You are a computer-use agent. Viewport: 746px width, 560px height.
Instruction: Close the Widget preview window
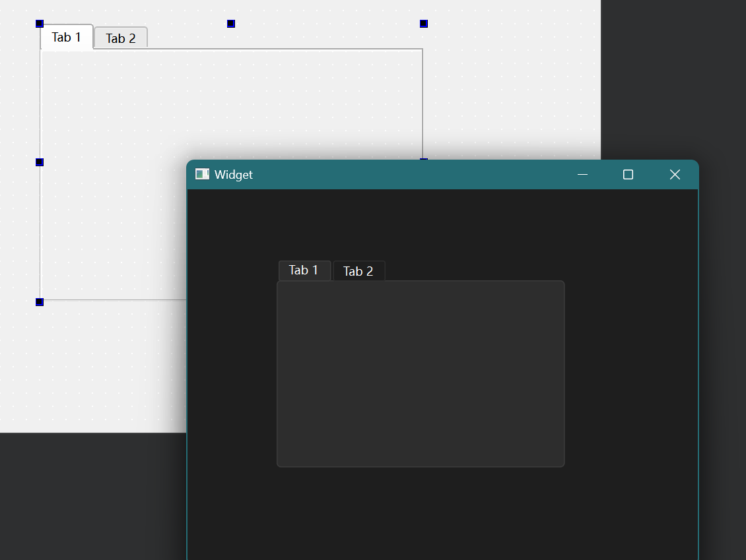(x=674, y=174)
